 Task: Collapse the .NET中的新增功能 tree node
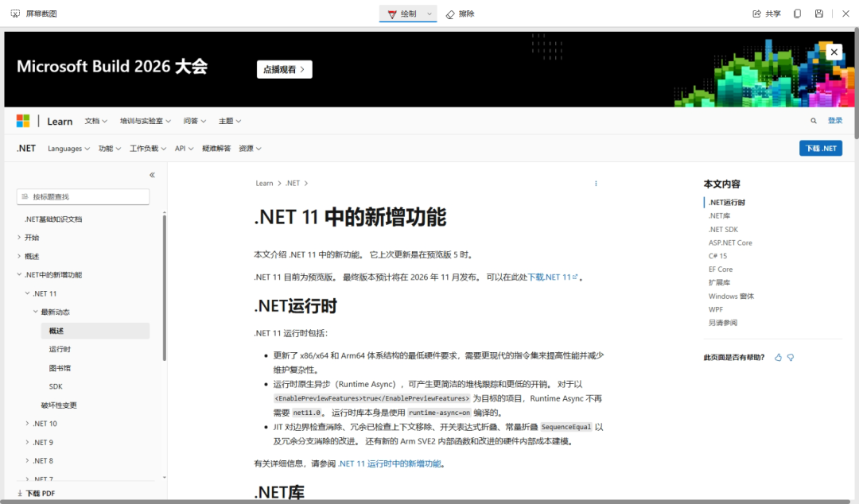point(19,274)
